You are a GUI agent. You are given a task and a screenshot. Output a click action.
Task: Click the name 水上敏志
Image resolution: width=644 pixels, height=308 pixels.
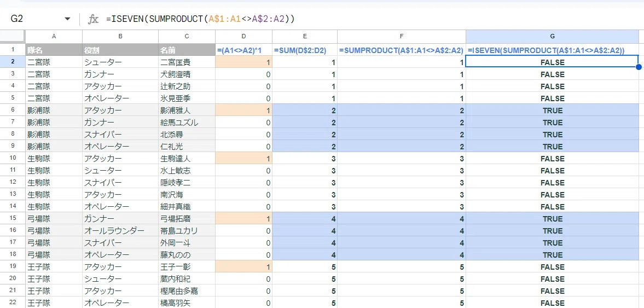[x=175, y=171]
